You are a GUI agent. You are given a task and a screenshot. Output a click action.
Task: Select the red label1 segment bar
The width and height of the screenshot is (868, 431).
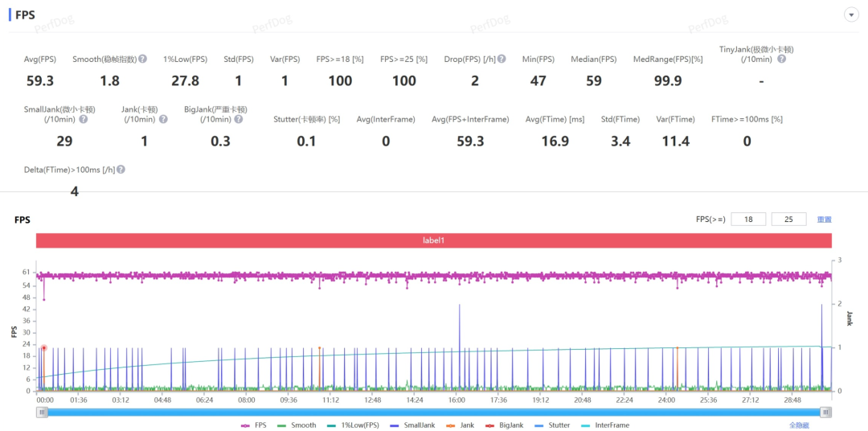point(433,240)
